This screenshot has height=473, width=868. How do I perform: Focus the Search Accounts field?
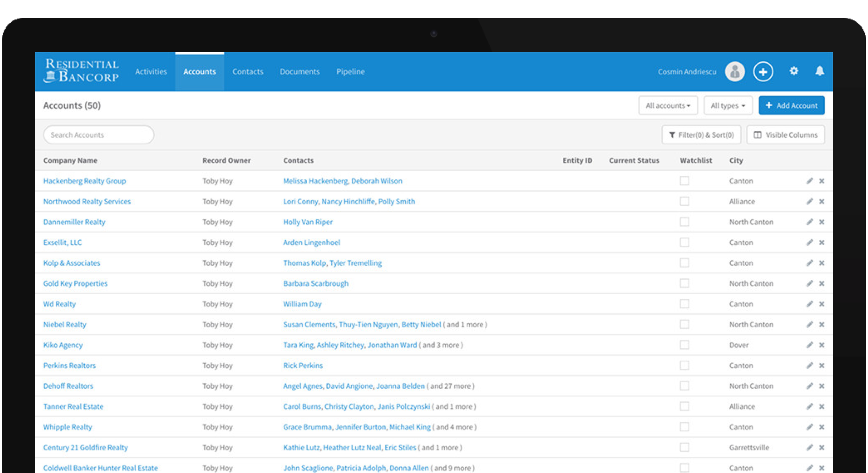click(99, 135)
